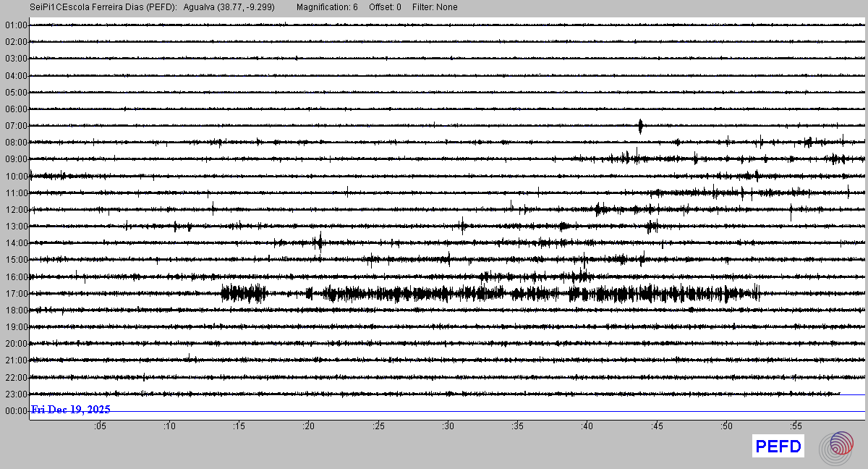
Task: Click the :30 minute axis tick label
Action: click(448, 426)
